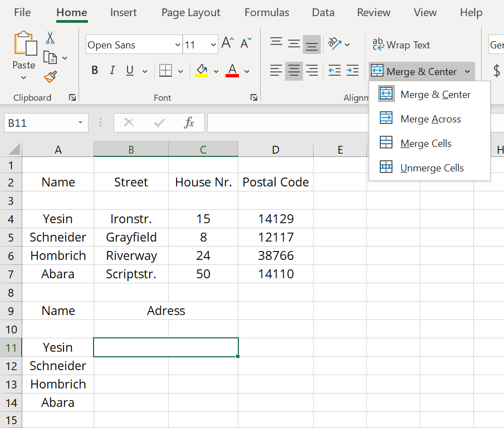Viewport: 504px width, 428px height.
Task: Click the Insert Function fx icon
Action: [189, 123]
